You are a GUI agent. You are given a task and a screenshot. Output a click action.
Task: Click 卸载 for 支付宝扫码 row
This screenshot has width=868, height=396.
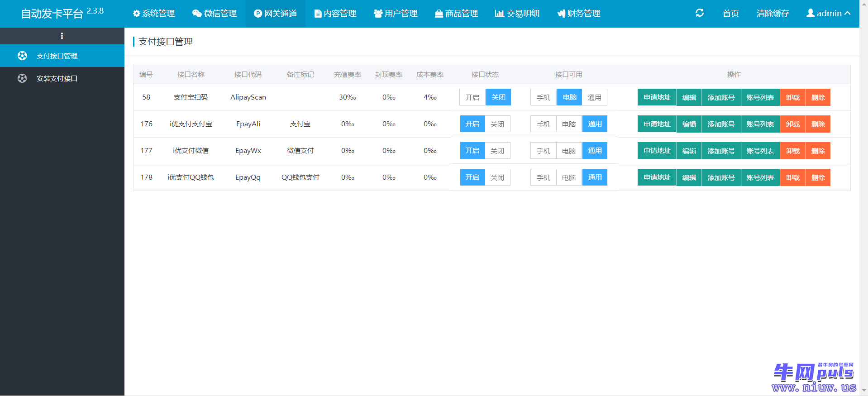point(792,97)
